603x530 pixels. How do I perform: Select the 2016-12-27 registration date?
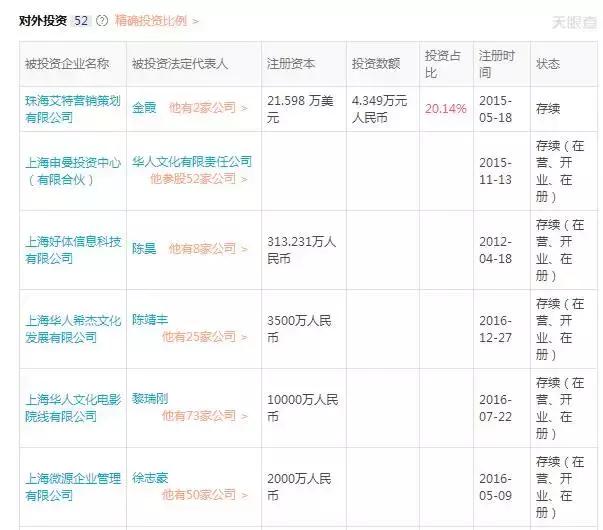(x=495, y=329)
